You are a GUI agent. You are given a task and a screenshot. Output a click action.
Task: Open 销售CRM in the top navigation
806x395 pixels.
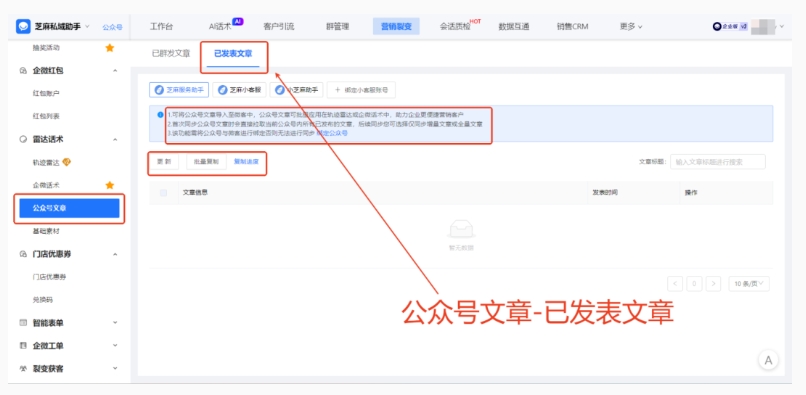point(572,27)
